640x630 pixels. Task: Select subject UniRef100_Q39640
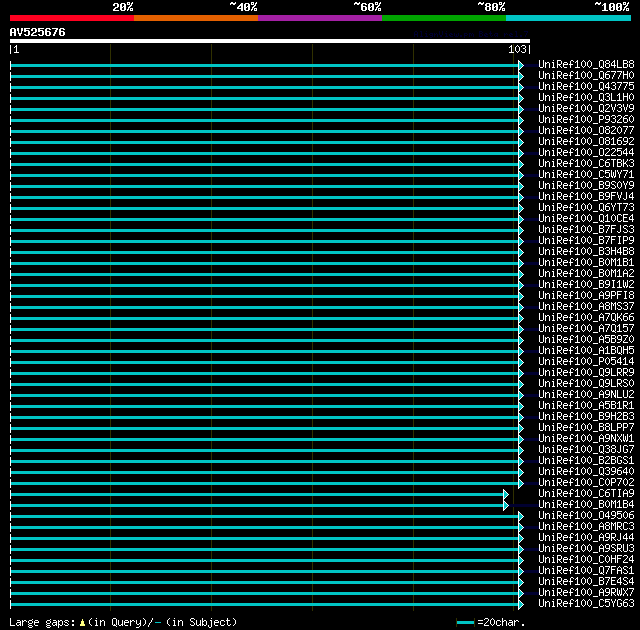(x=586, y=472)
